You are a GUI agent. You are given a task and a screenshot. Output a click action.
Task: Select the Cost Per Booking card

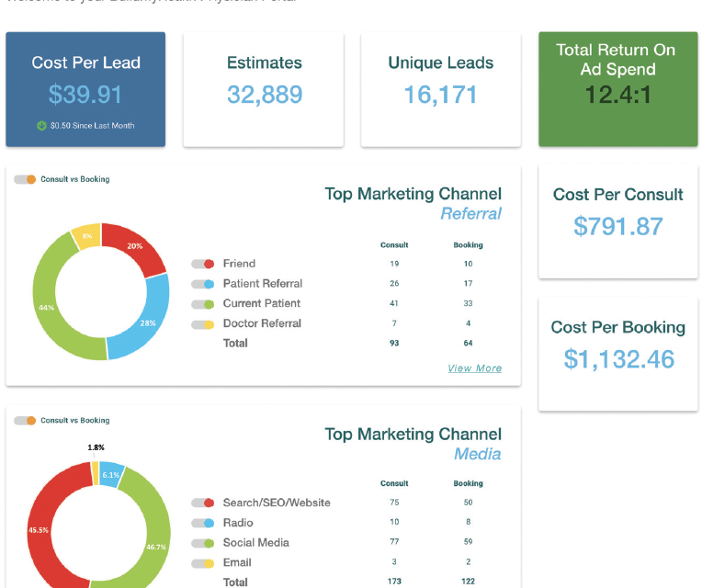tap(618, 354)
